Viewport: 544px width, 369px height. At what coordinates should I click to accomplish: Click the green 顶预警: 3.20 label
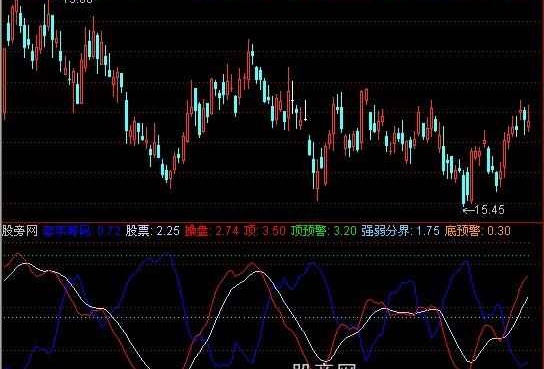click(324, 231)
